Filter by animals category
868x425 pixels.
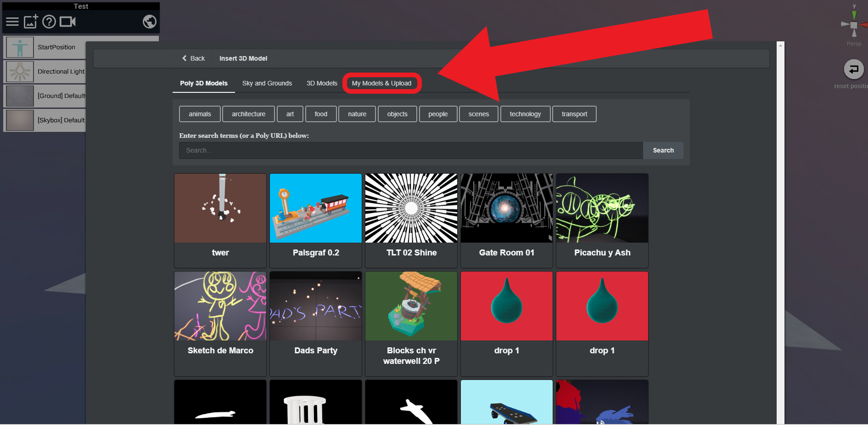(x=200, y=114)
